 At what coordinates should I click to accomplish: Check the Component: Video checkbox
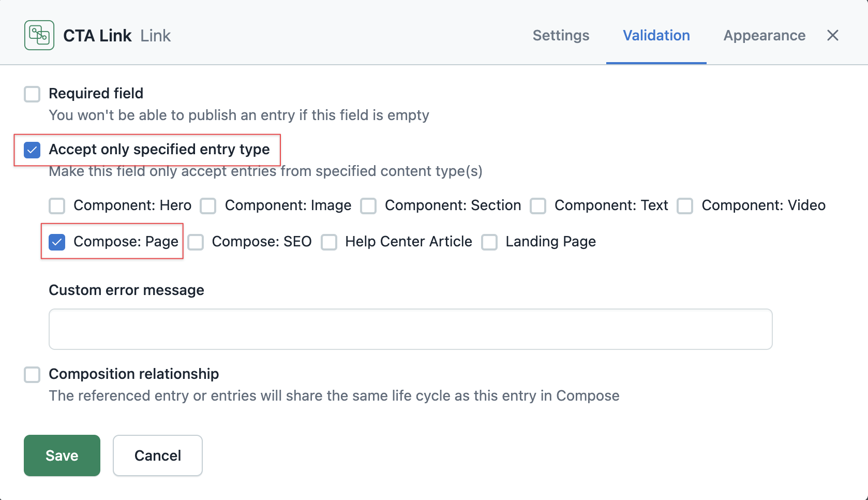(685, 206)
